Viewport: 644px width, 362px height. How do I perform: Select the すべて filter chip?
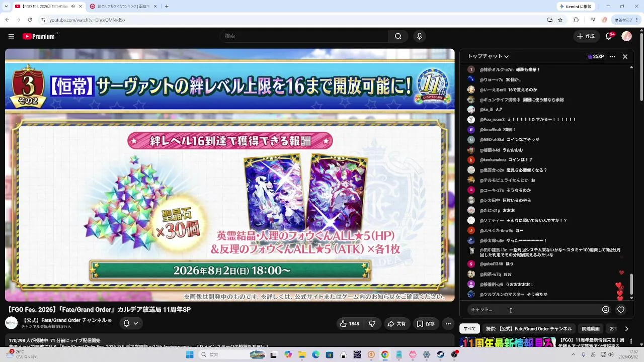point(469,329)
